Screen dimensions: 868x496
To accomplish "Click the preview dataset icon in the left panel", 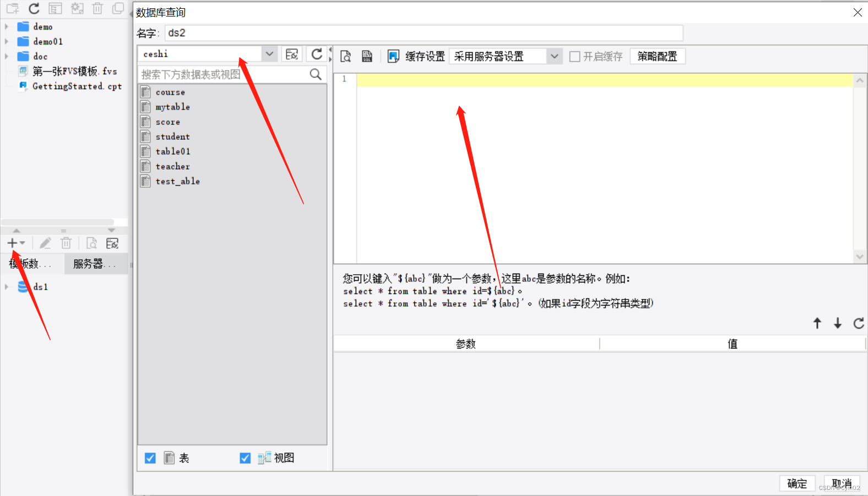I will click(x=91, y=243).
